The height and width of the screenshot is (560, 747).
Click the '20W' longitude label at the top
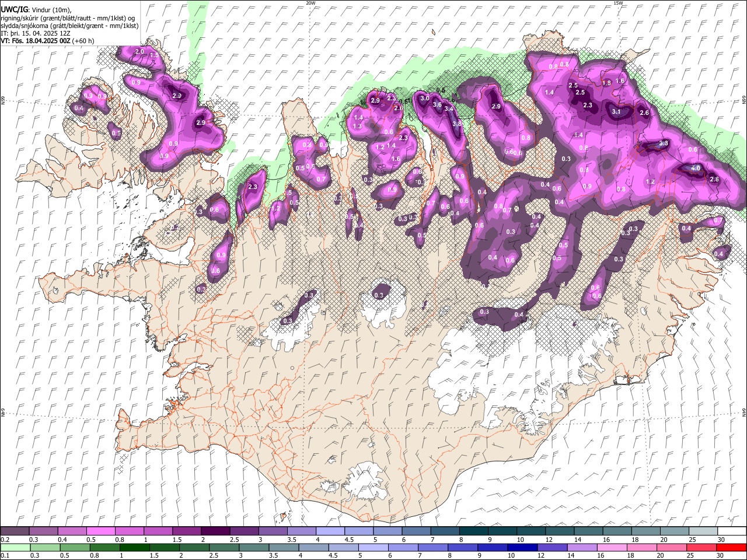click(x=310, y=3)
